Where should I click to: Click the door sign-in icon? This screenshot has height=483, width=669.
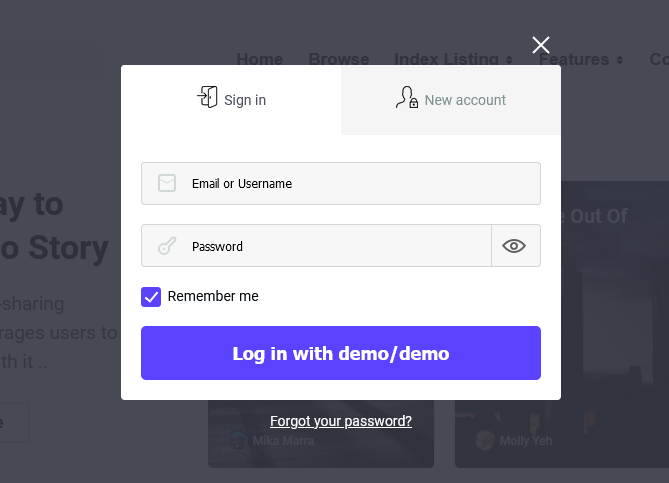click(207, 97)
